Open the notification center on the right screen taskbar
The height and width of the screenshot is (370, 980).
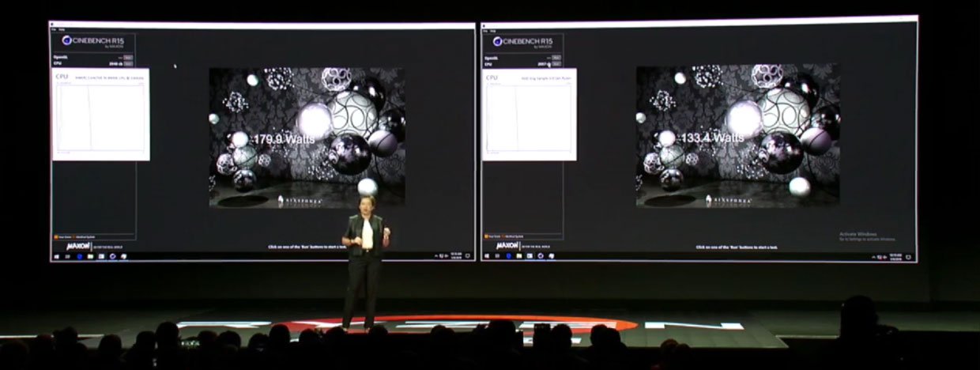(x=908, y=257)
